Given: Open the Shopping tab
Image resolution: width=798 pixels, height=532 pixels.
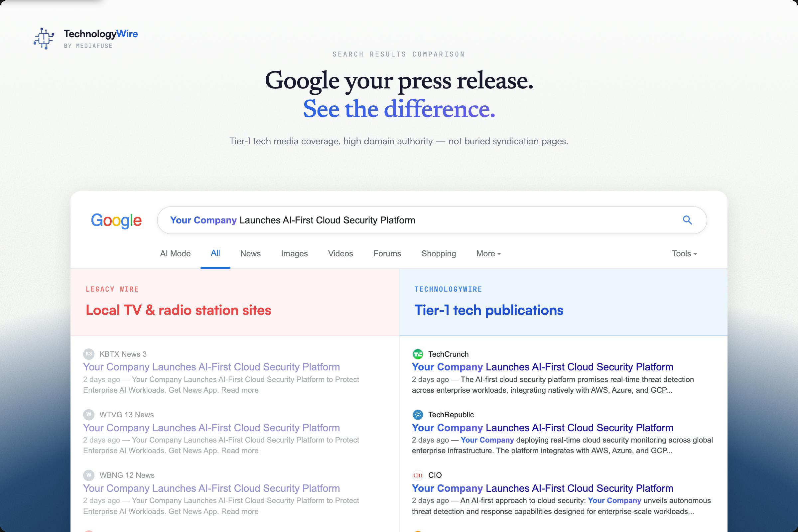Looking at the screenshot, I should [438, 253].
